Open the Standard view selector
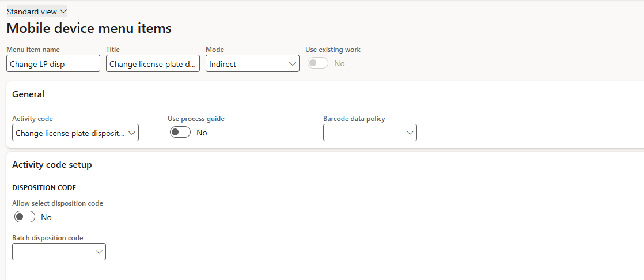Screen dimensions: 644x280 pyautogui.click(x=36, y=12)
